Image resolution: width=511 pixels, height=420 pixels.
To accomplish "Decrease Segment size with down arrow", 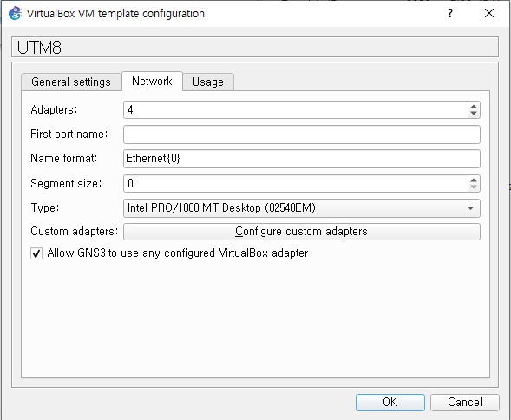I will pos(474,187).
